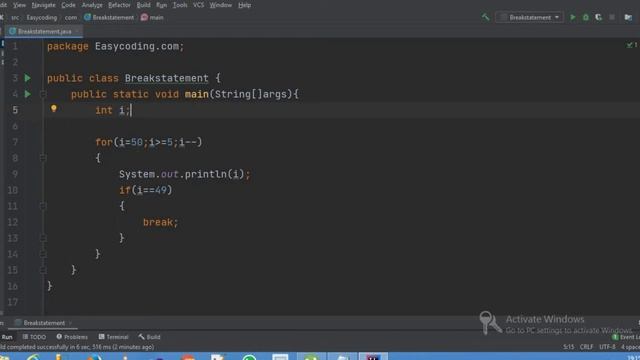Click the green inspections checkmark widget
Screen dimensions: 640x360
tap(631, 44)
